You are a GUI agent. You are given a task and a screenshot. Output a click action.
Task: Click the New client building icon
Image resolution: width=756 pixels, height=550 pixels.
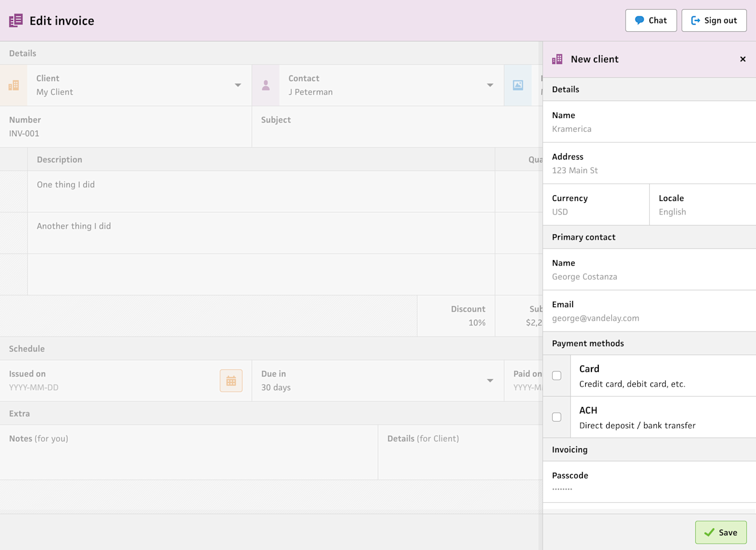557,59
